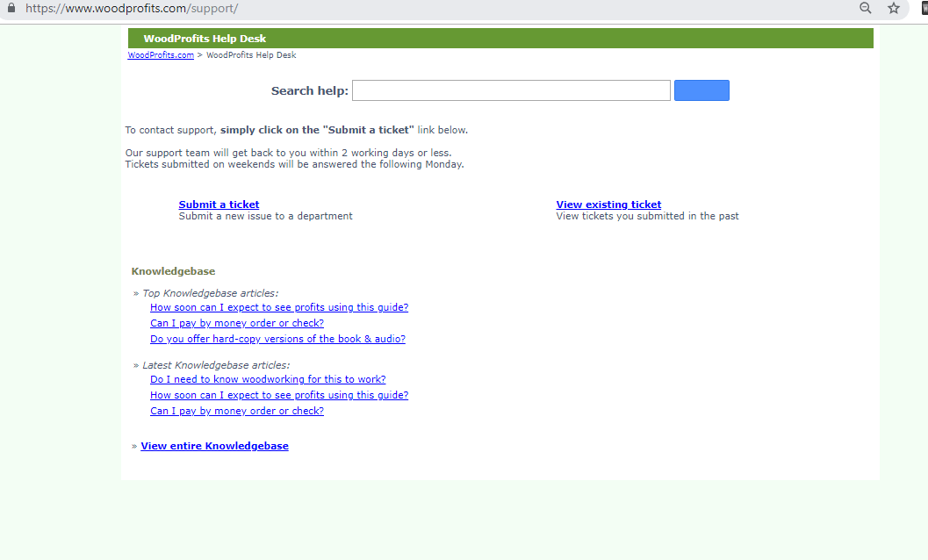
Task: Click 'Latest Knowledgebase articles:' label
Action: [216, 365]
